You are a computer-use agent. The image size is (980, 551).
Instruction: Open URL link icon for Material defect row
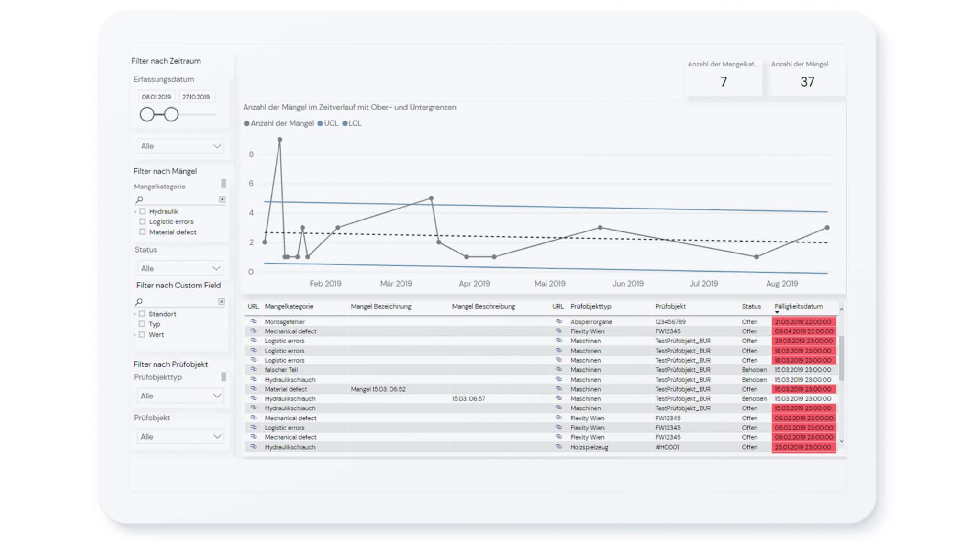click(x=254, y=389)
